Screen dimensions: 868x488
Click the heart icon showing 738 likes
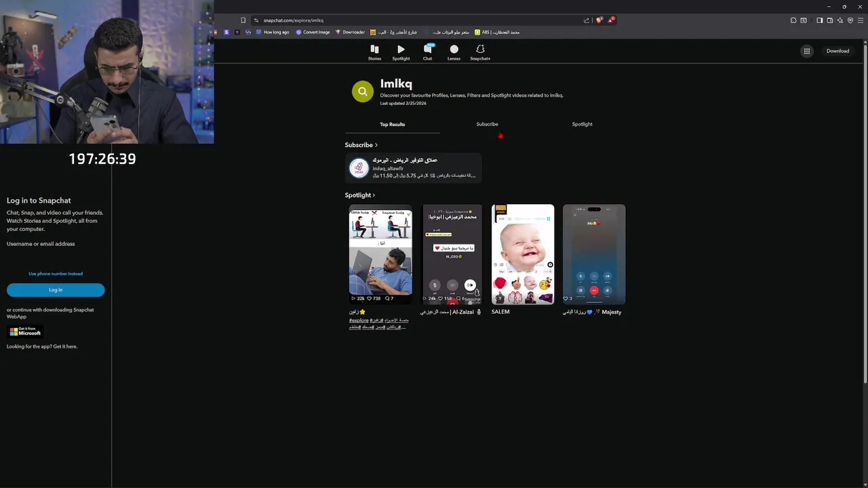(x=370, y=298)
